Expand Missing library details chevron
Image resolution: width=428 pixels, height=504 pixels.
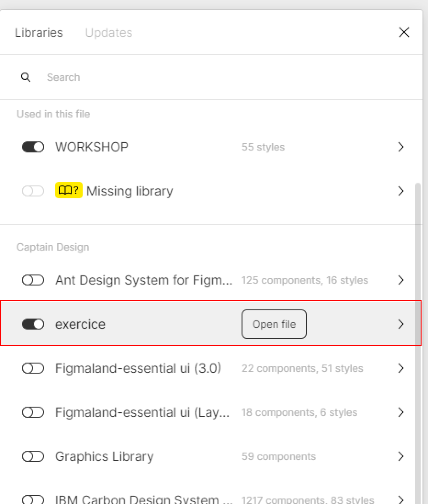click(400, 191)
